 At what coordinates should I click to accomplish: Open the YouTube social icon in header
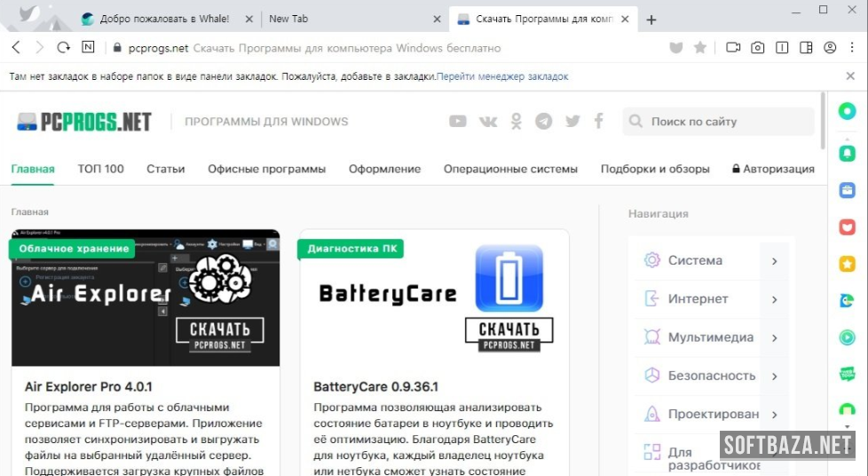click(457, 122)
